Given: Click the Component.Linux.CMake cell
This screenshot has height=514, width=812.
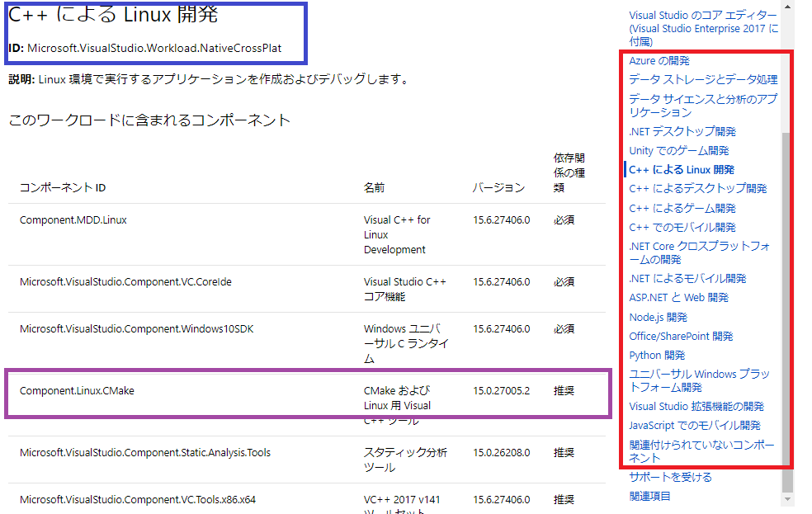Looking at the screenshot, I should 77,391.
